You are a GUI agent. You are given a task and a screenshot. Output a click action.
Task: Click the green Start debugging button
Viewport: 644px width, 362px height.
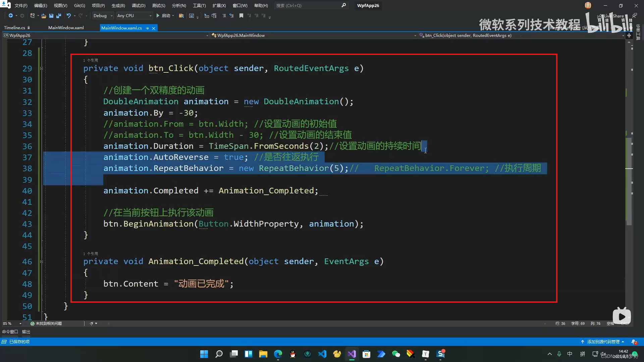(x=158, y=16)
